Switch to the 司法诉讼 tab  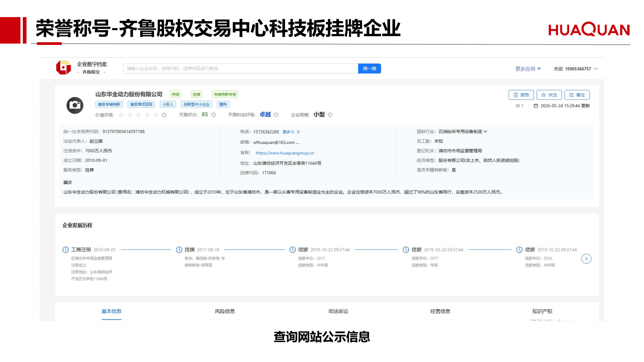coord(338,311)
